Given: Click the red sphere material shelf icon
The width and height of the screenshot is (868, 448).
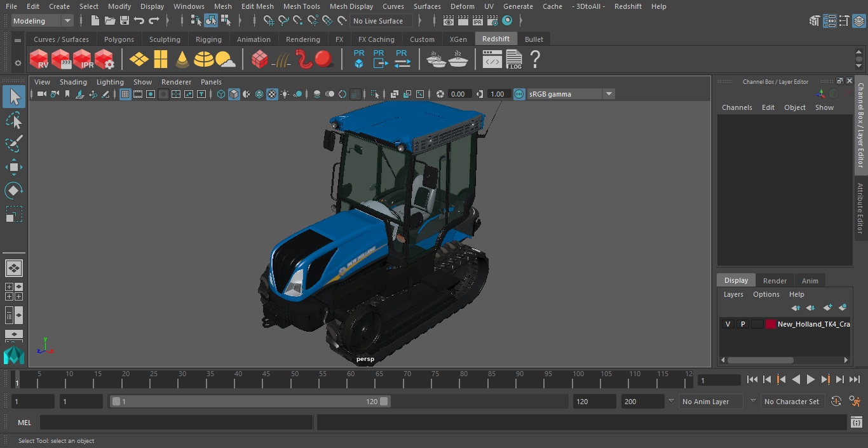Looking at the screenshot, I should tap(324, 60).
